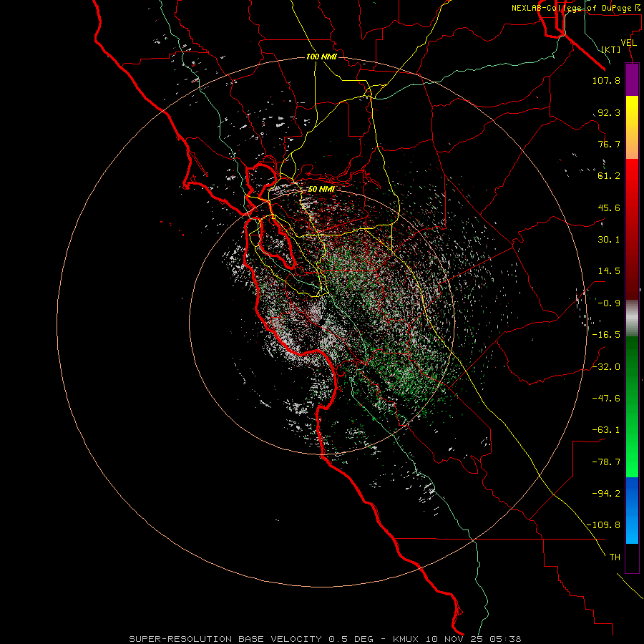The width and height of the screenshot is (644, 644).
Task: Click the -32.0 velocity scale value
Action: [x=606, y=367]
